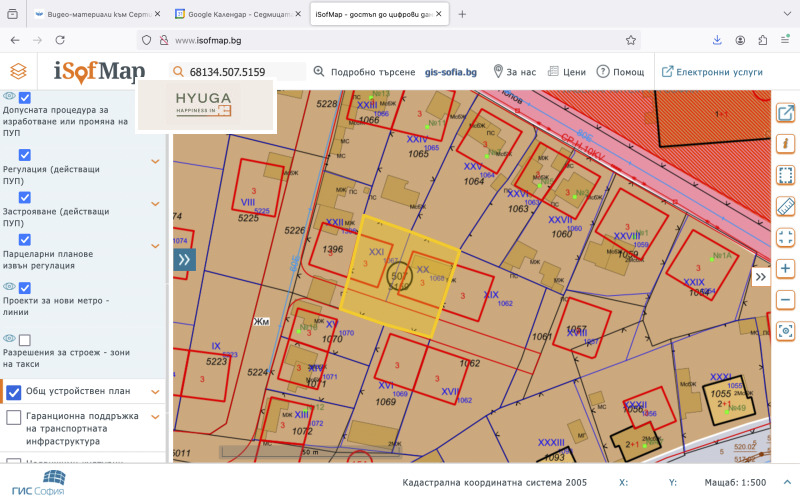Toggle eye icon for Проекти за нови метро

(10, 287)
